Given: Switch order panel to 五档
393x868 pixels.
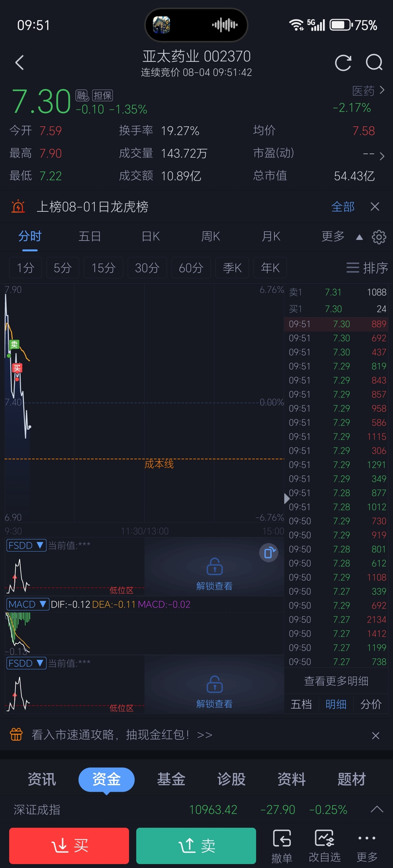Looking at the screenshot, I should coord(301,704).
